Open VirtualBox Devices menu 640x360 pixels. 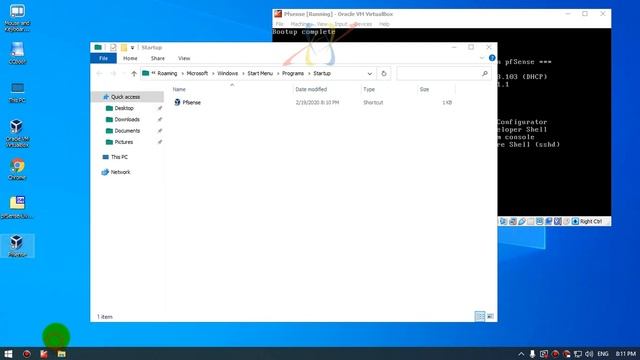point(363,24)
